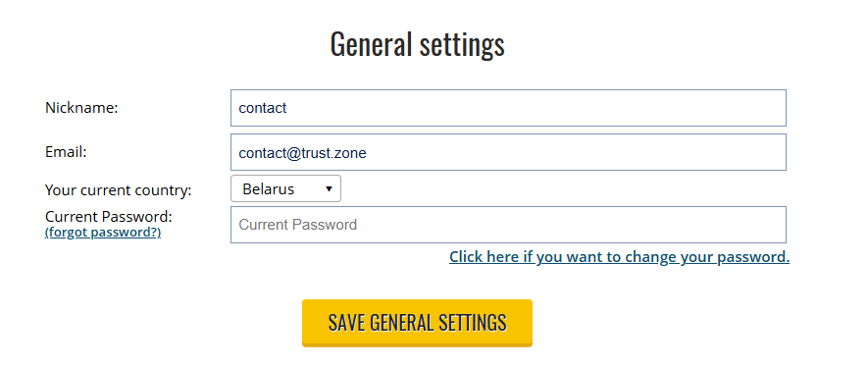868x369 pixels.
Task: Click empty area of Email field
Action: click(576, 152)
